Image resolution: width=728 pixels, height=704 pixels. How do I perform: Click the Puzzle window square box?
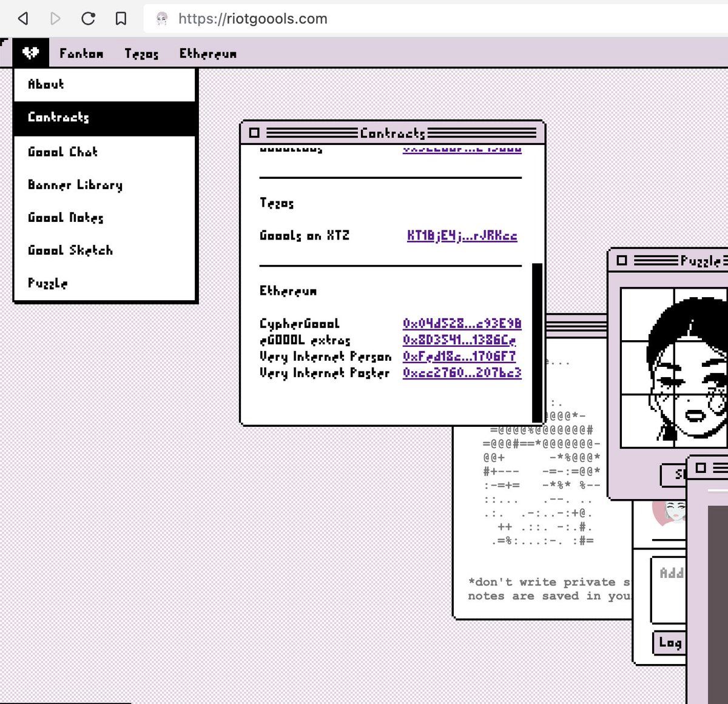tap(621, 260)
